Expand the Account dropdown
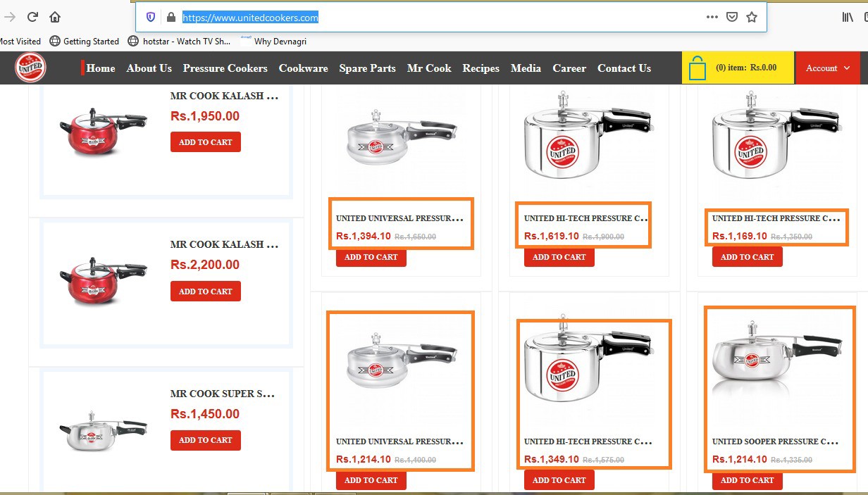868x495 pixels. click(828, 68)
